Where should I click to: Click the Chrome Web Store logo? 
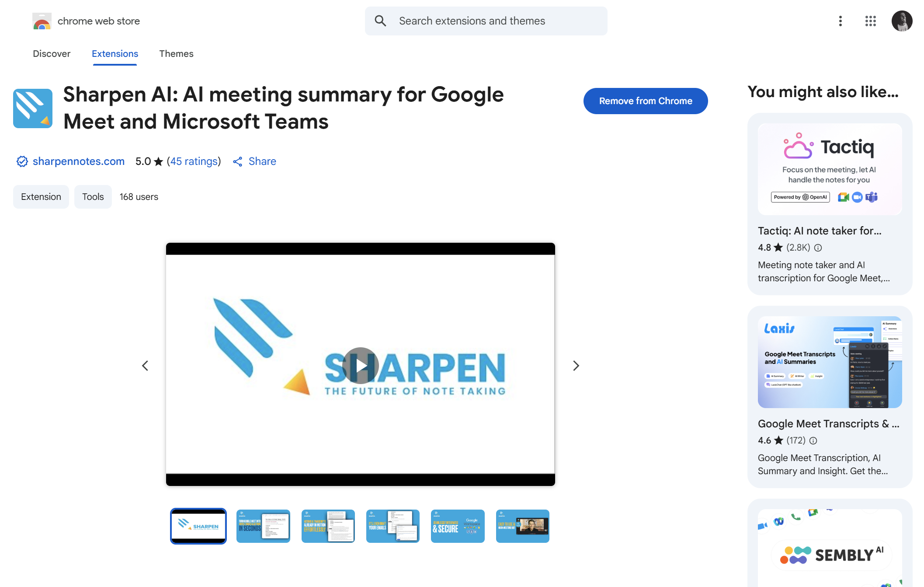42,21
